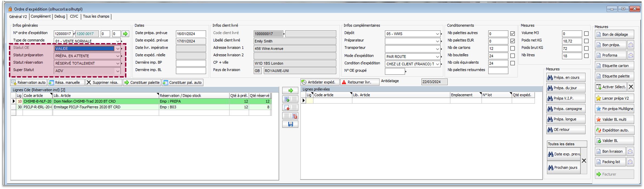Click the green arrow transfer button above save
Image resolution: width=644 pixels, height=189 pixels.
(290, 91)
